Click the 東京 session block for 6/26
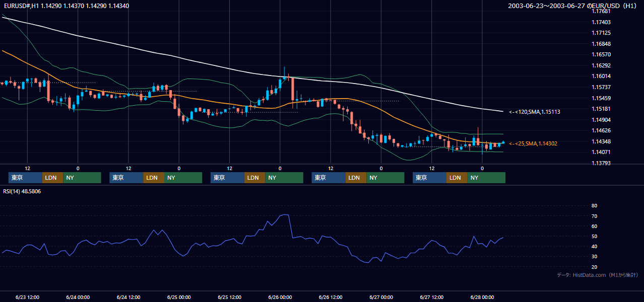Image resolution: width=644 pixels, height=302 pixels. click(329, 178)
